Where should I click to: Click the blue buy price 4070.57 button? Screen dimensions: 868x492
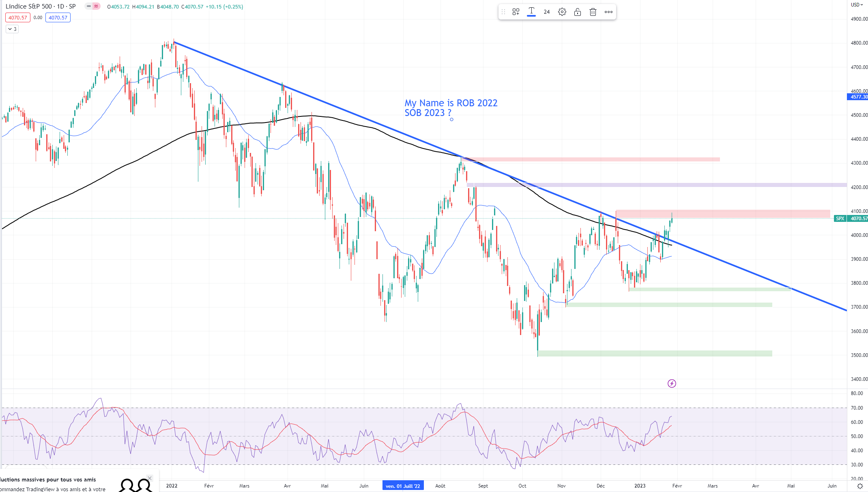point(58,17)
